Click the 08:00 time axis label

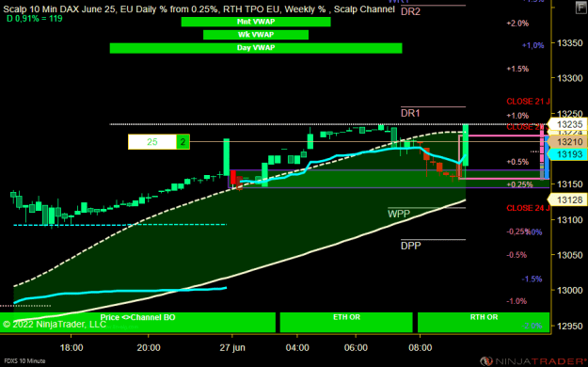420,348
